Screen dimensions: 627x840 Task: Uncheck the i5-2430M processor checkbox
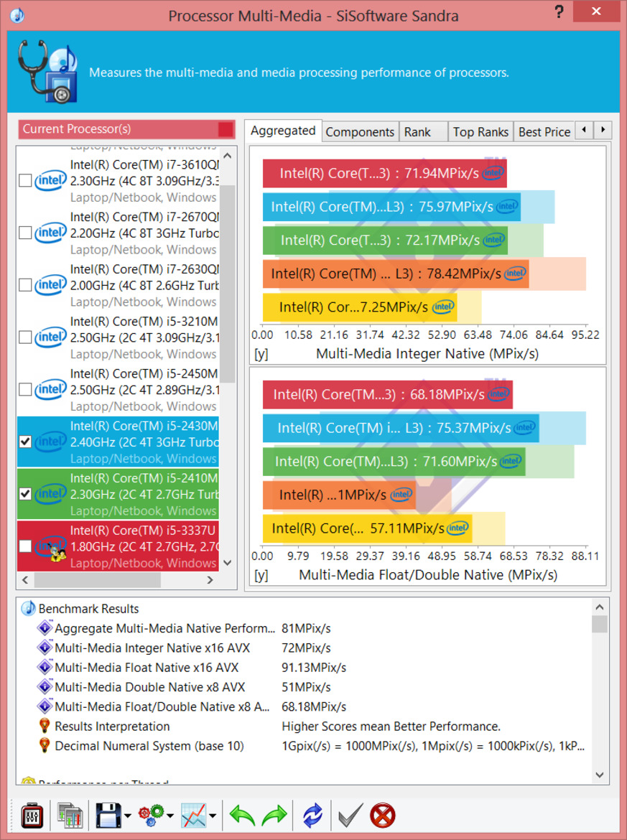[25, 442]
